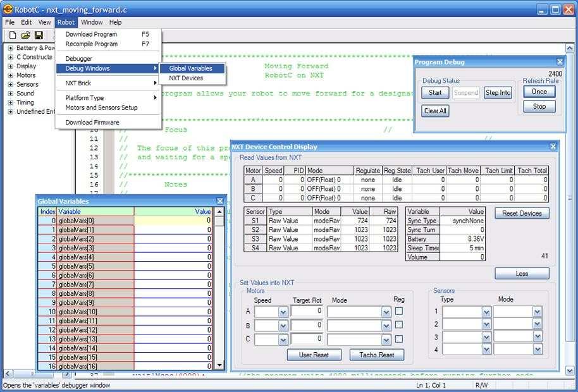Click the Stop refresh button
578x392 pixels.
point(539,106)
